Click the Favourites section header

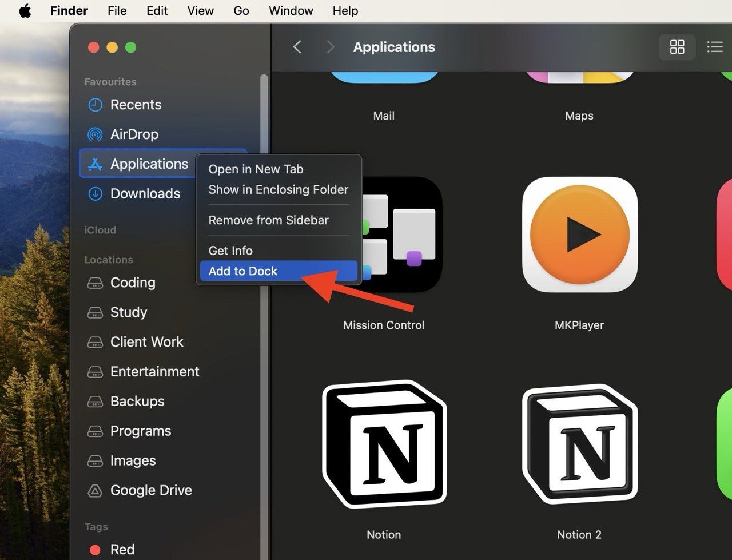click(110, 82)
